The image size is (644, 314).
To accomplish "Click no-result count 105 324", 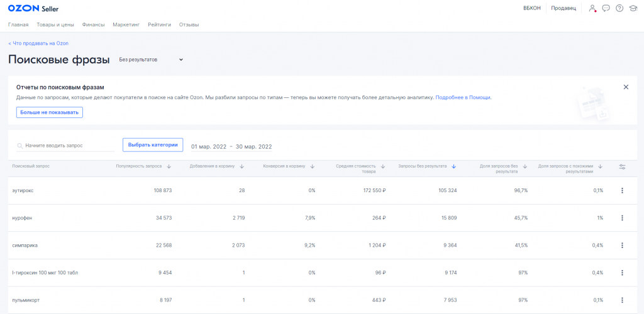I will 447,191.
